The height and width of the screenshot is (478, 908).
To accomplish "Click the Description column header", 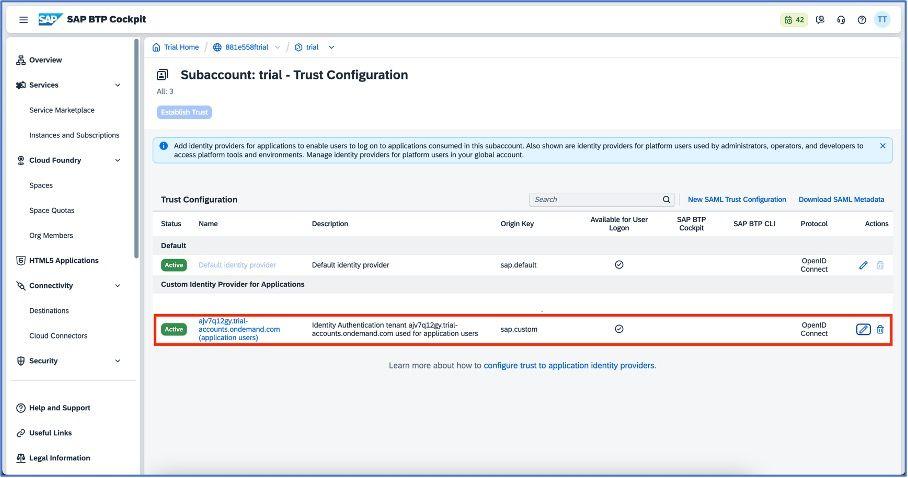I will (330, 224).
